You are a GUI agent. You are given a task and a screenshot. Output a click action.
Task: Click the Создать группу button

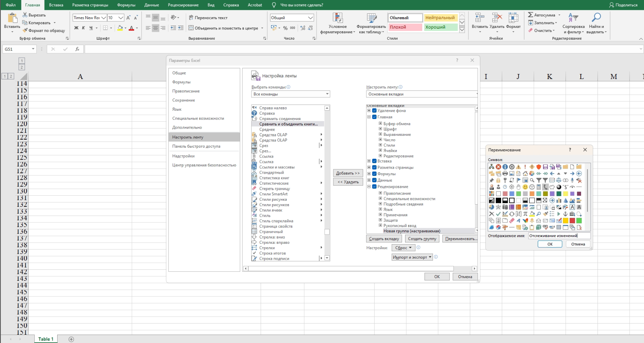pos(422,239)
